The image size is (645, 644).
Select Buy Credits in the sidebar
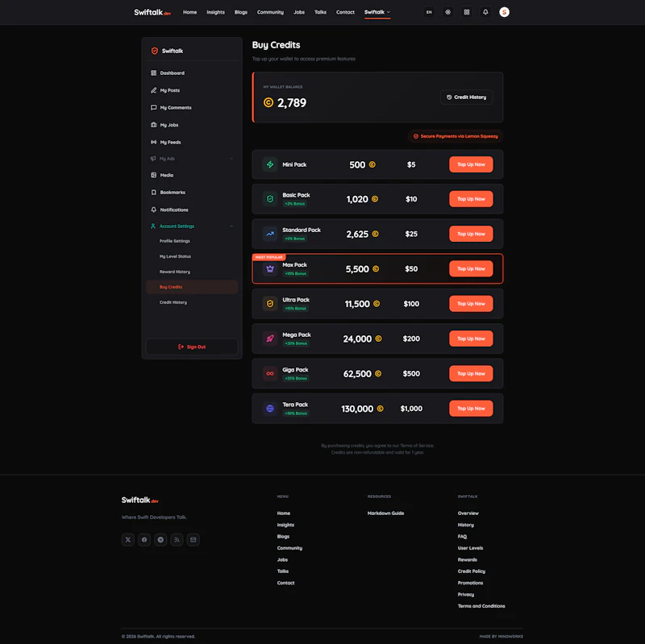tap(192, 287)
